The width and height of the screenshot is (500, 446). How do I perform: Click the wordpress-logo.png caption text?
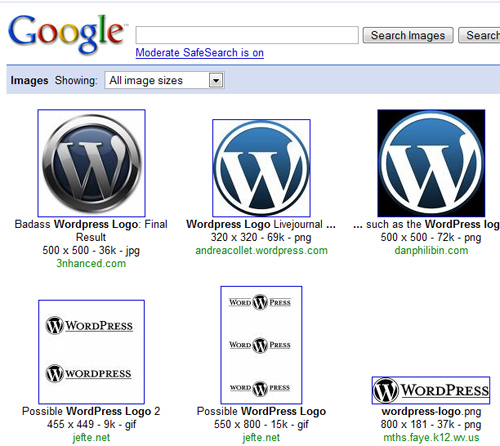(431, 411)
